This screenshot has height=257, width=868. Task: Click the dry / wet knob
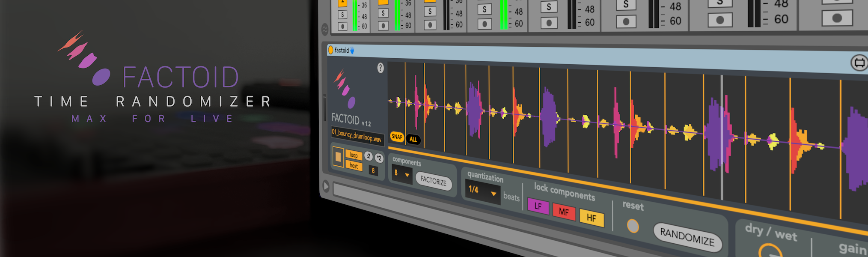coord(770,251)
